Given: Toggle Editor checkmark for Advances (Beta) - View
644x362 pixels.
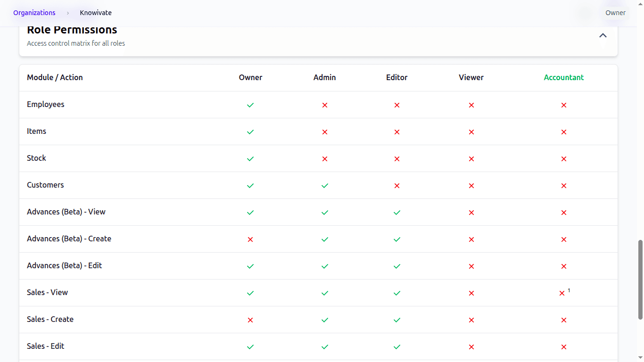Looking at the screenshot, I should [x=397, y=213].
